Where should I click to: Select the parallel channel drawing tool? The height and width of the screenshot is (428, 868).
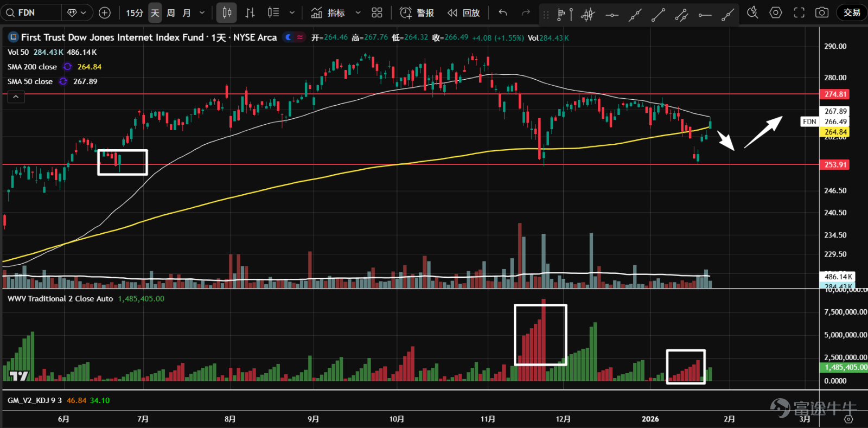point(681,15)
